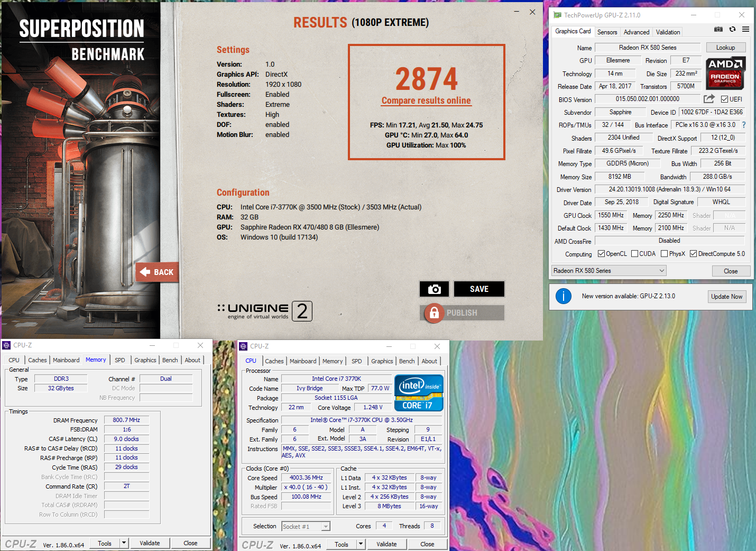Click the GPU-Z Close button
The height and width of the screenshot is (551, 756).
pos(730,271)
